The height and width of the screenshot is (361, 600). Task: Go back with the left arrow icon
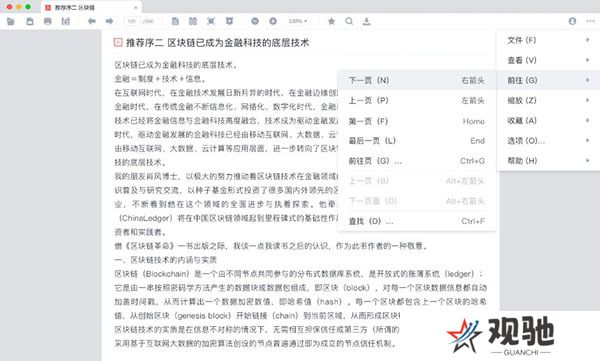pyautogui.click(x=91, y=21)
